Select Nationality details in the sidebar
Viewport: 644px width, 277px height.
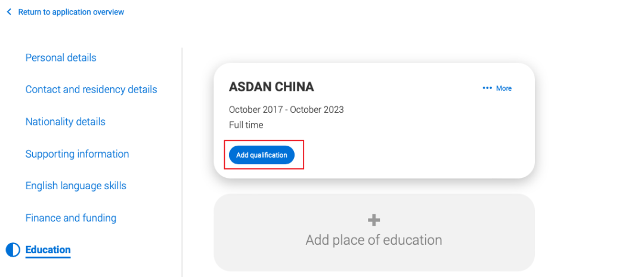coord(66,122)
